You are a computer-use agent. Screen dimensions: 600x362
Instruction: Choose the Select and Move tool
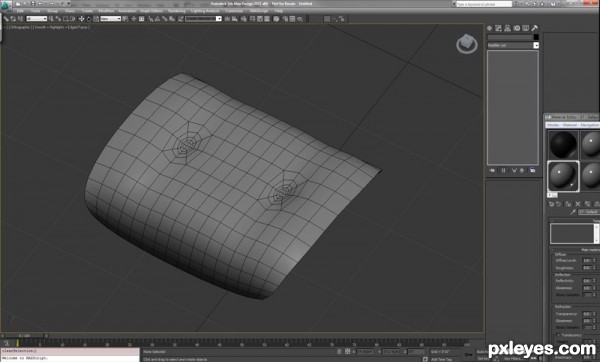tap(82, 19)
